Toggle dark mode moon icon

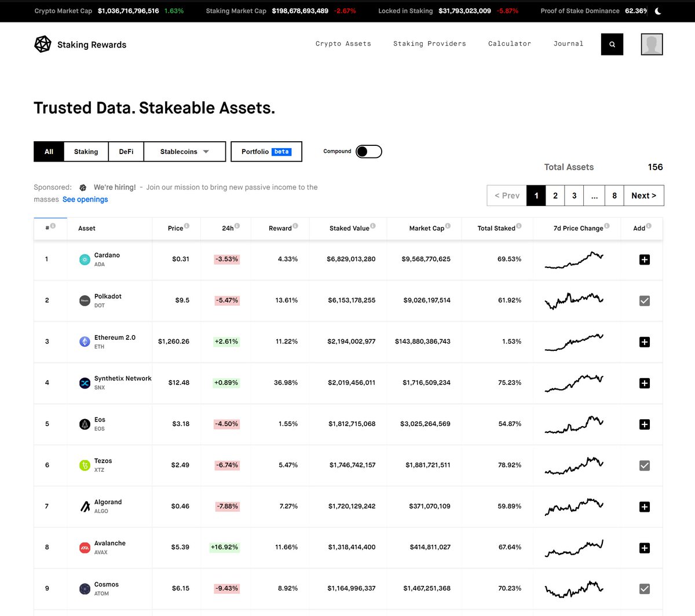[659, 11]
